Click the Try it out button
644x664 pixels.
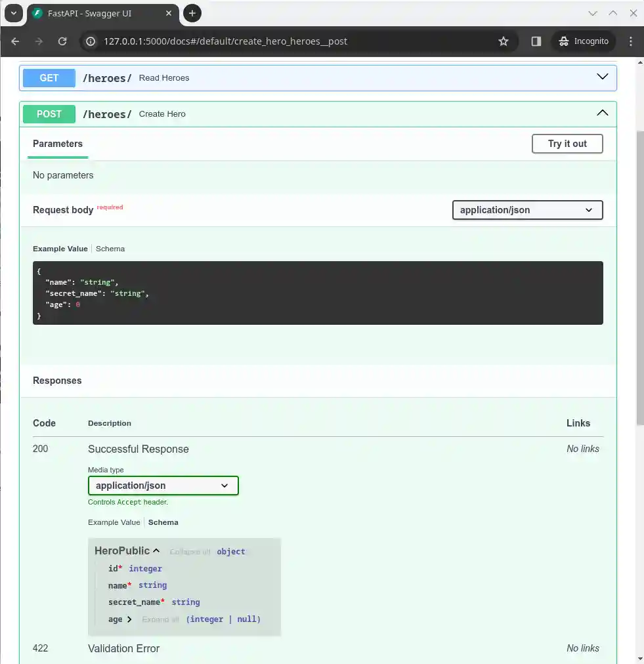pyautogui.click(x=567, y=144)
